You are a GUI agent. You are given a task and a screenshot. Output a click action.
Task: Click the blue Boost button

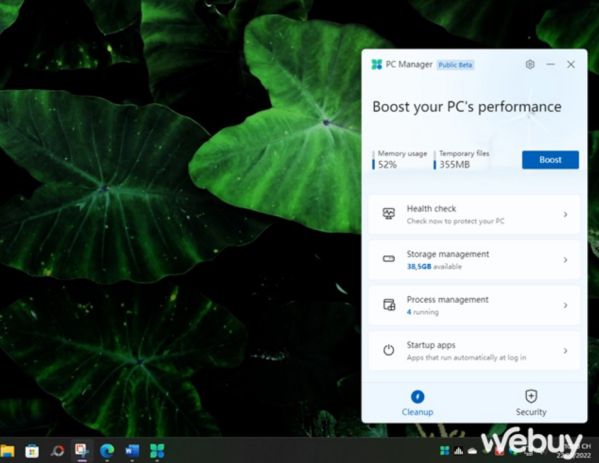[x=550, y=160]
